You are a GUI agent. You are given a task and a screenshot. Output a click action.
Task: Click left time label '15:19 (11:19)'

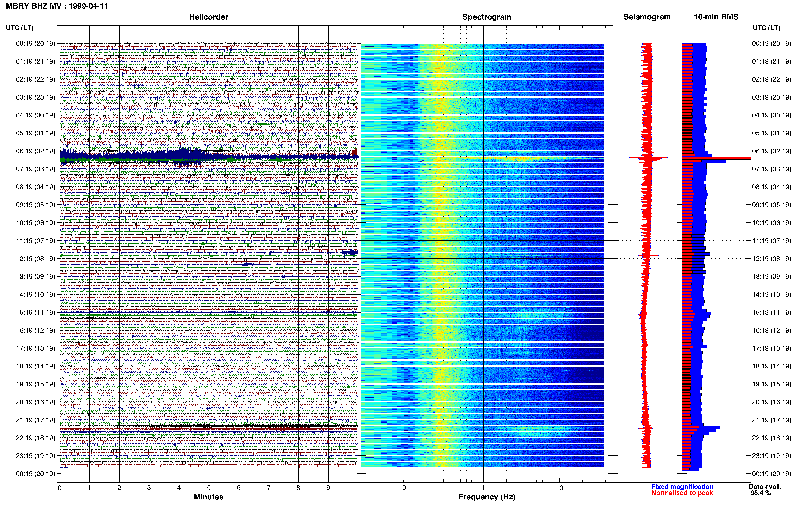35,313
